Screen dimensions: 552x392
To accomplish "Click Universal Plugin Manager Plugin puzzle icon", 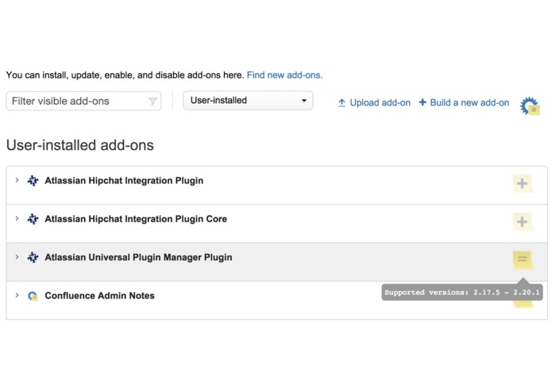I will pos(33,257).
